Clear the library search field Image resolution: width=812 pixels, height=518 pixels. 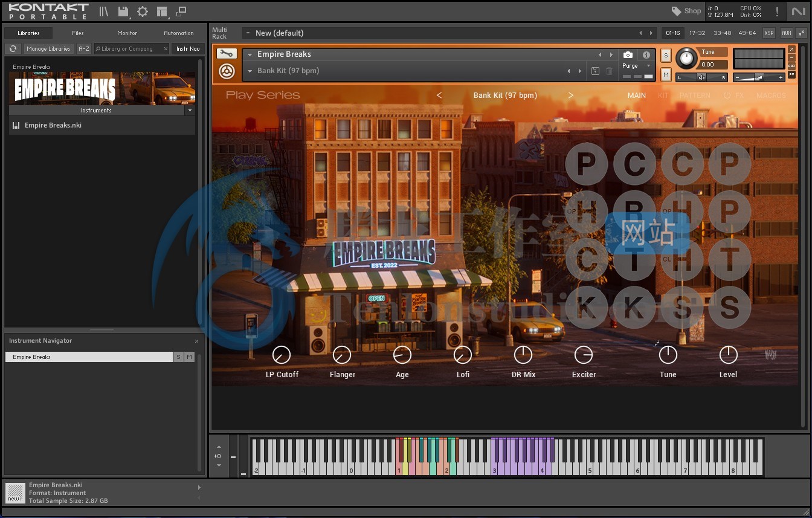pos(166,49)
